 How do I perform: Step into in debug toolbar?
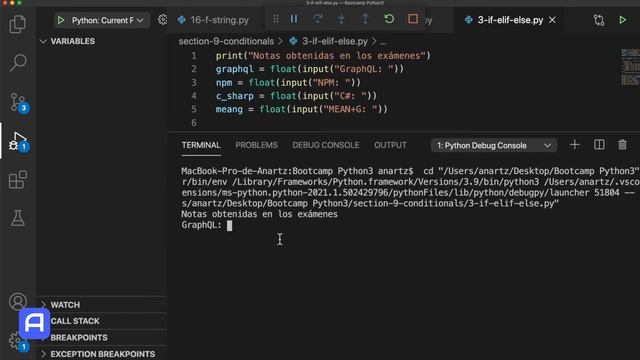click(341, 19)
